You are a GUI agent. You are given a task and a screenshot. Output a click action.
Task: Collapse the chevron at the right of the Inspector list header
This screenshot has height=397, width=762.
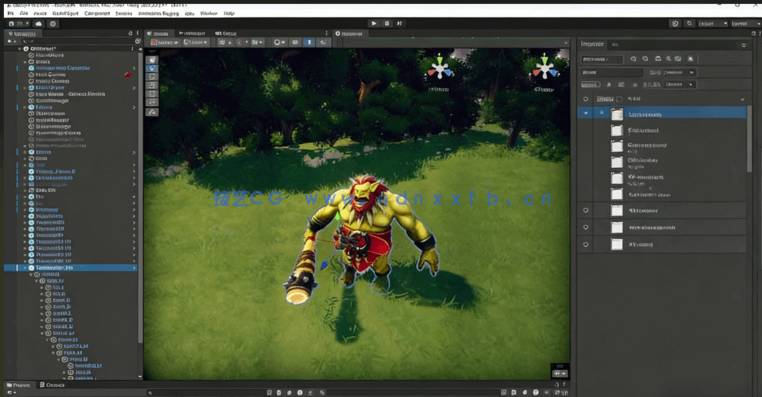[743, 99]
